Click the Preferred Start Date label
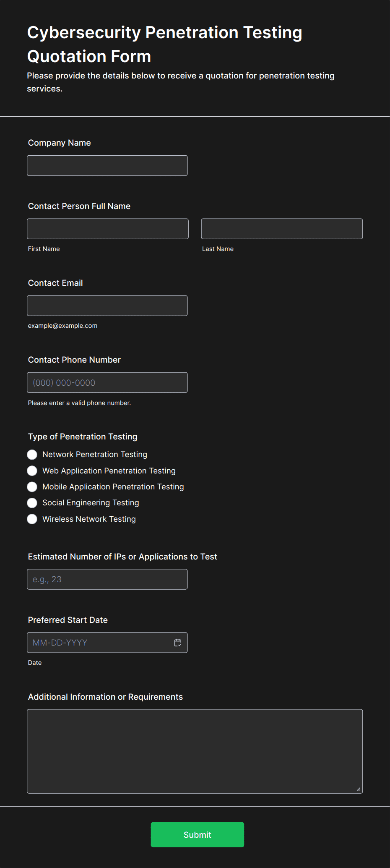 click(x=68, y=620)
